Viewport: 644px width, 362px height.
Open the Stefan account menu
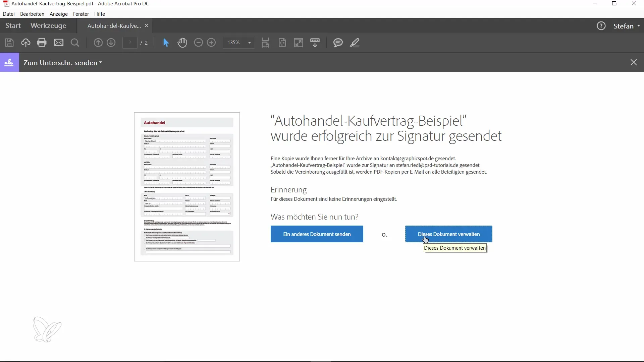(627, 26)
